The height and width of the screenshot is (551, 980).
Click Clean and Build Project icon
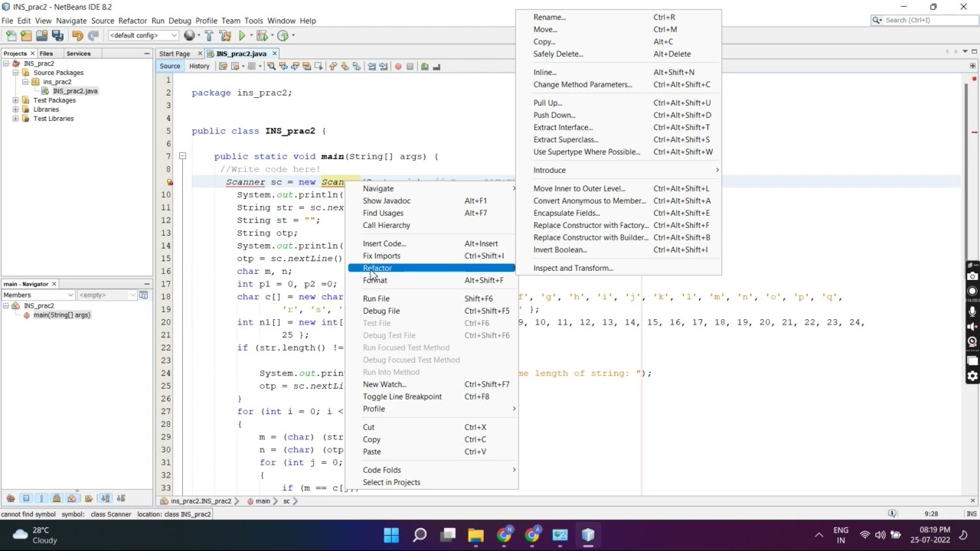[225, 35]
